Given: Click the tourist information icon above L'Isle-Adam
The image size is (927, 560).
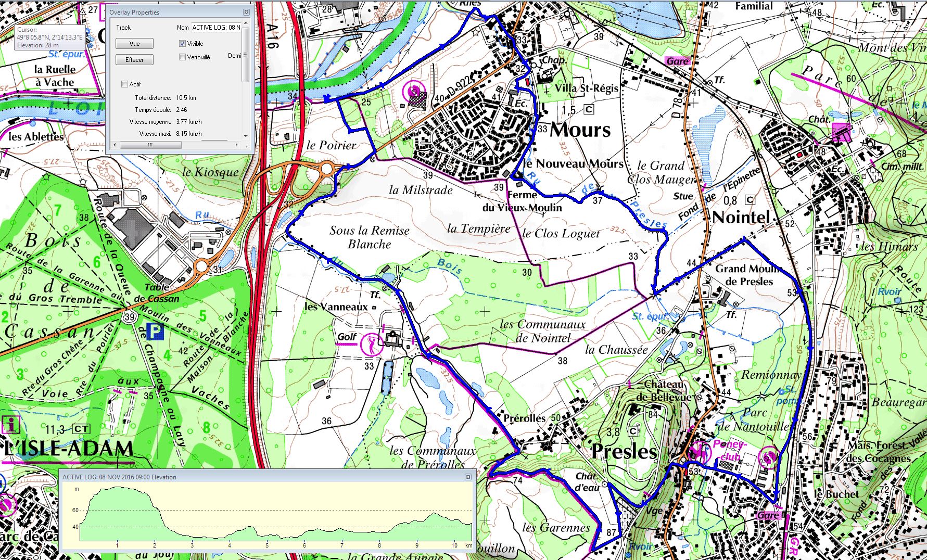Looking at the screenshot, I should coord(11,424).
